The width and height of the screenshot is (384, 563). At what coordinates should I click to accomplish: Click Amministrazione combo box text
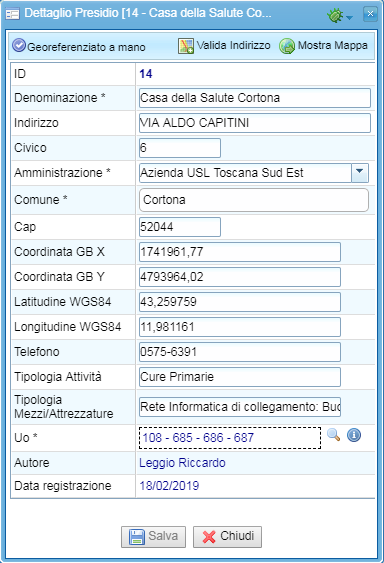pos(245,173)
